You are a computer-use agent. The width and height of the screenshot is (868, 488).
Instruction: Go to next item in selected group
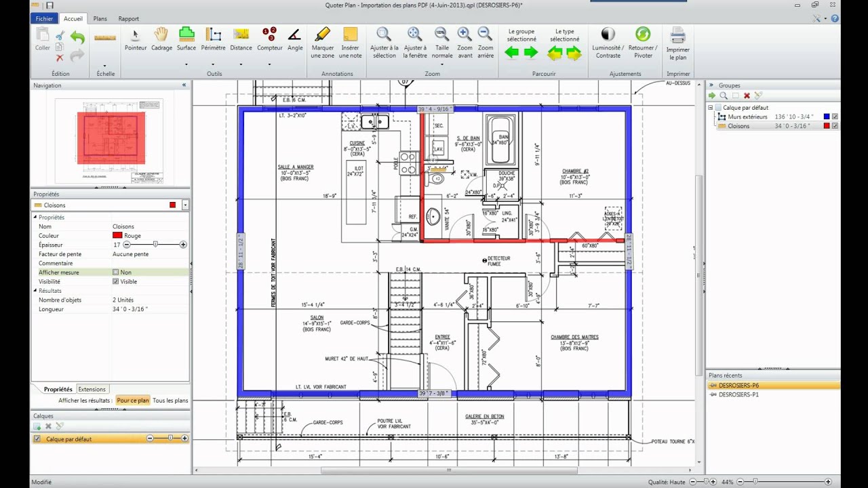[x=531, y=53]
